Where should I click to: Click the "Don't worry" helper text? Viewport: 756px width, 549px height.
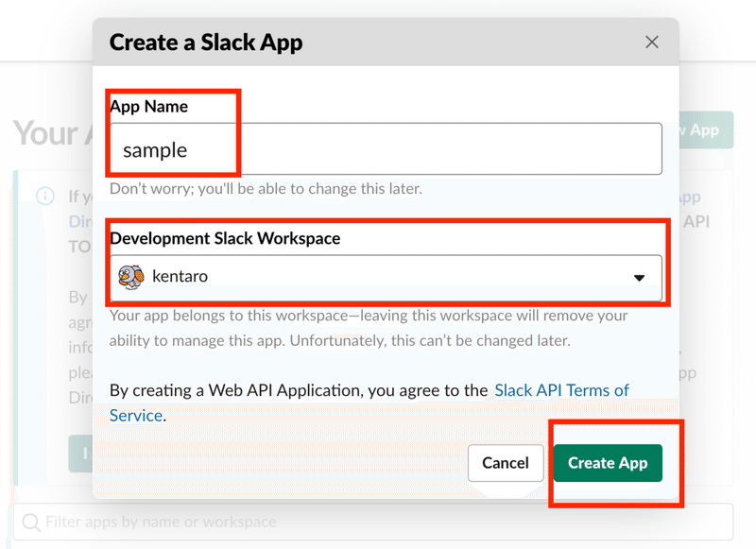click(x=266, y=188)
